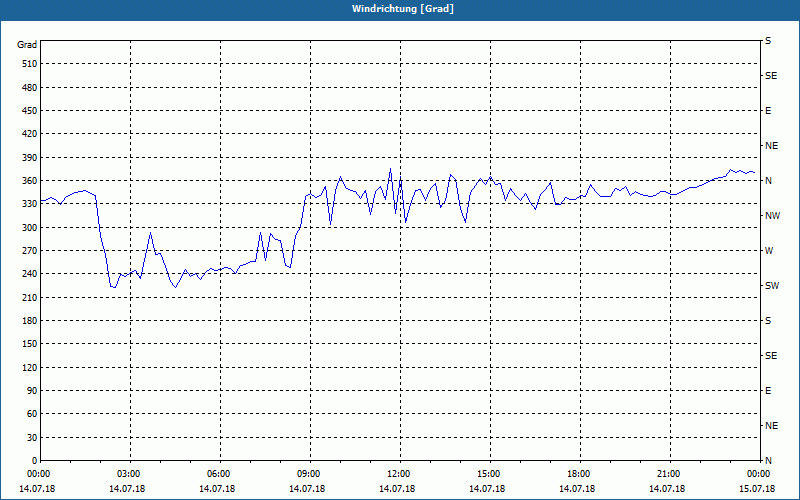Select the 14.07.18 date beneath 03:00

click(127, 489)
